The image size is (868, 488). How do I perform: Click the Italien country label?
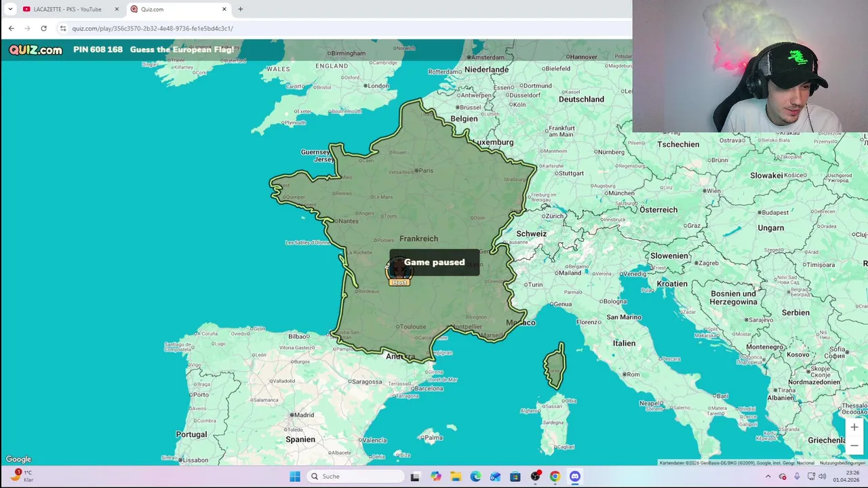tap(624, 343)
